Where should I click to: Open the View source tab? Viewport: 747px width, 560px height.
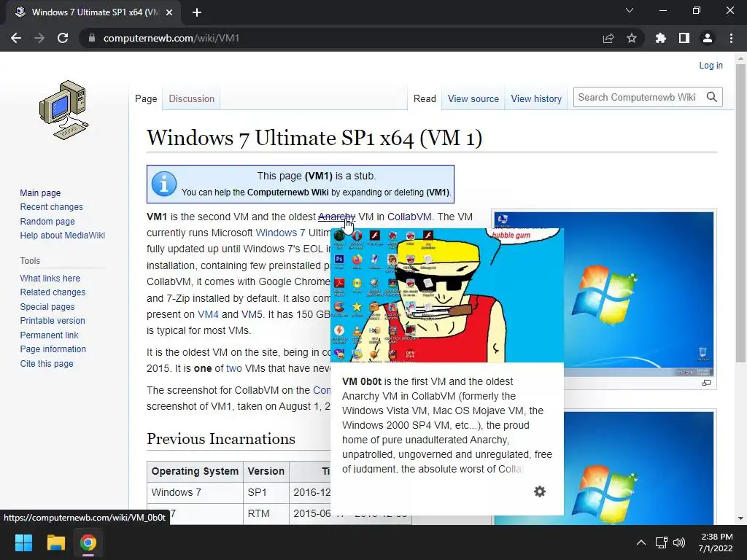pyautogui.click(x=473, y=98)
